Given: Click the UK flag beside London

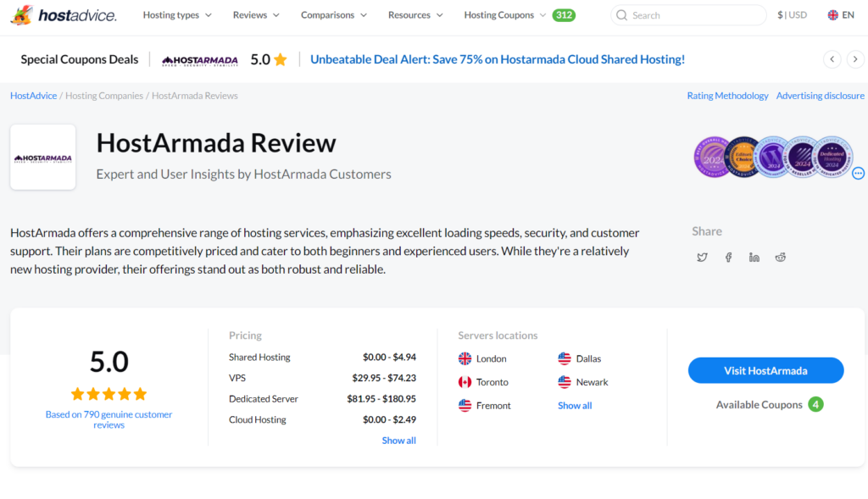Looking at the screenshot, I should click(x=465, y=358).
